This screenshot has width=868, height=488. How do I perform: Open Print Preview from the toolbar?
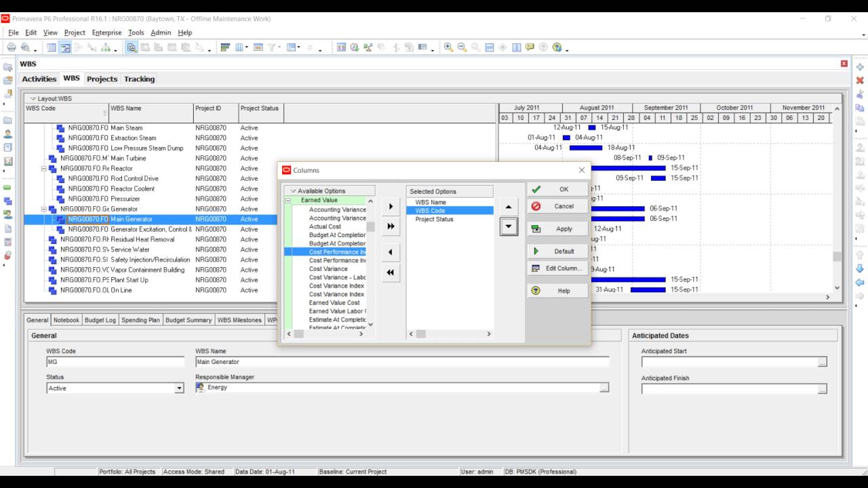[25, 47]
